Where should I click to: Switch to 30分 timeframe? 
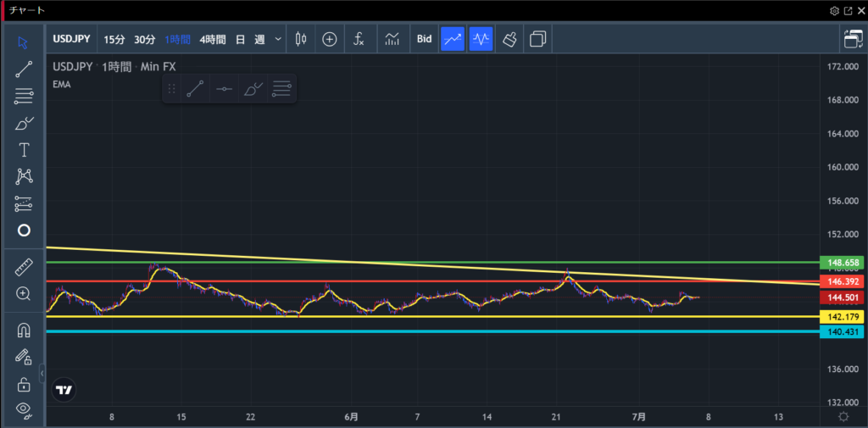coord(144,39)
